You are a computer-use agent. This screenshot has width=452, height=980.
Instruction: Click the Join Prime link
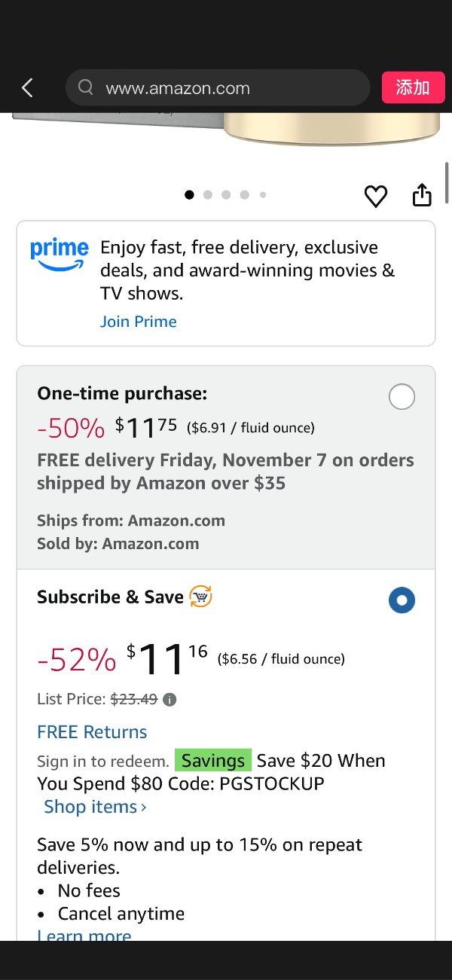139,322
